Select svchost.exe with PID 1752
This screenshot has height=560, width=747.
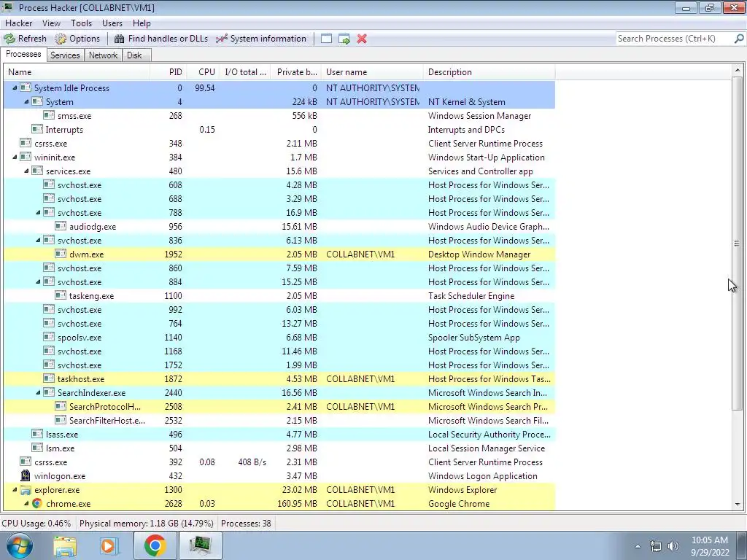[279, 365]
